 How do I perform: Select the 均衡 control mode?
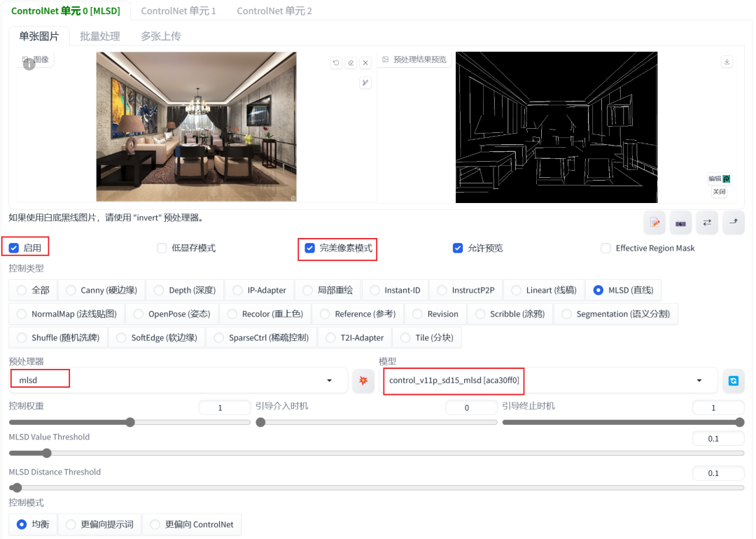coord(33,524)
